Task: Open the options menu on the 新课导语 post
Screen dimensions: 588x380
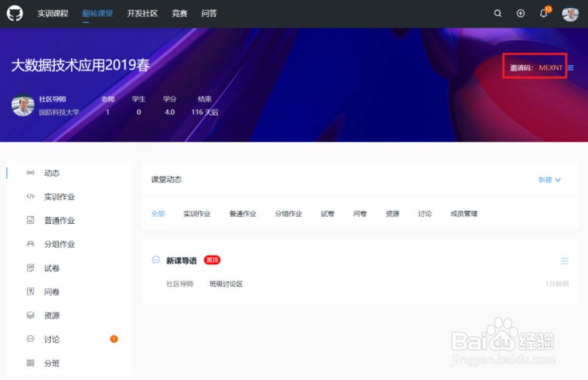Action: point(564,261)
